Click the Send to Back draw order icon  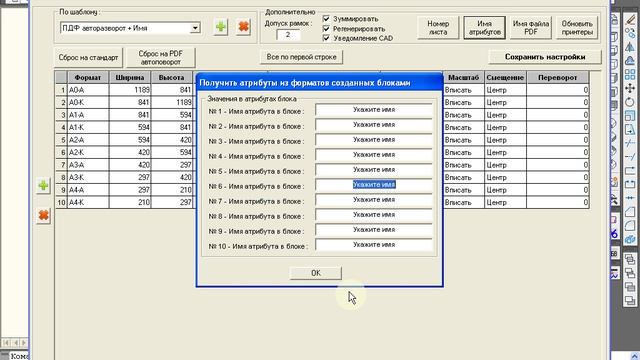pyautogui.click(x=630, y=273)
